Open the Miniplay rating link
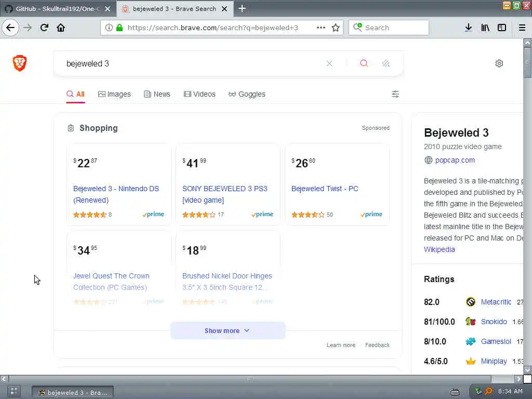The width and height of the screenshot is (532, 399). (494, 361)
